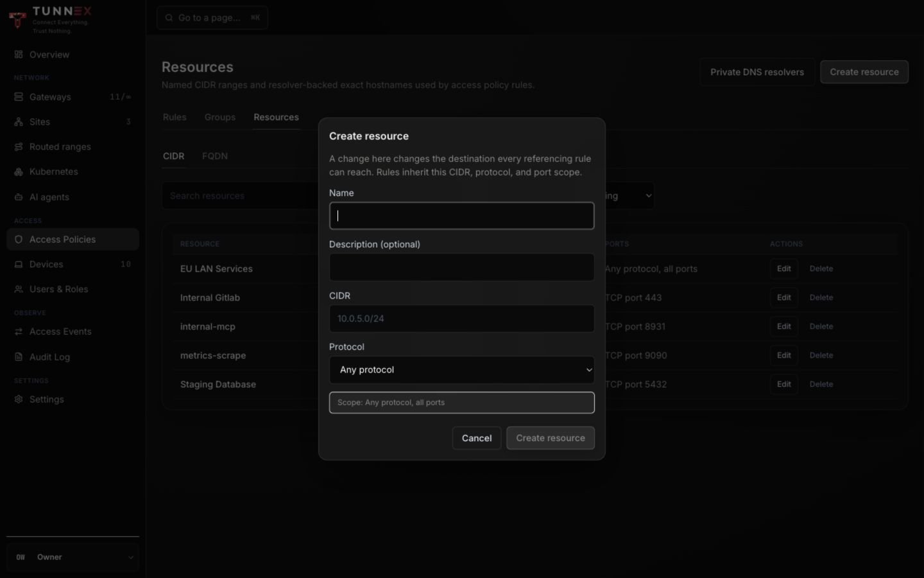Click the Overview sidebar icon
The width and height of the screenshot is (924, 578).
pyautogui.click(x=19, y=55)
